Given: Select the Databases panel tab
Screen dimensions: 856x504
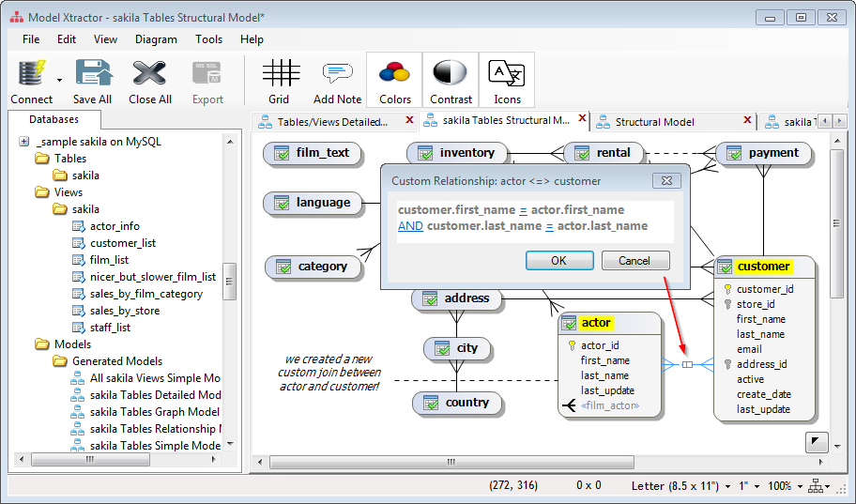Looking at the screenshot, I should (x=53, y=119).
